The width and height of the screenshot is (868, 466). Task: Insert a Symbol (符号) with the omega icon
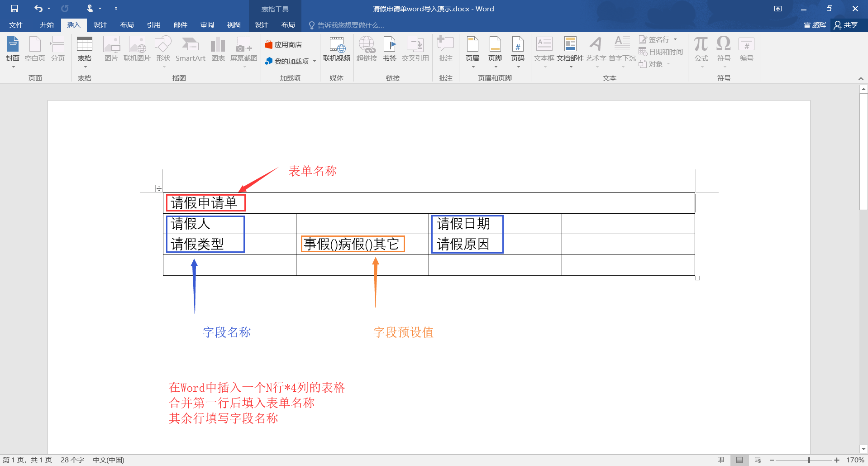[x=724, y=51]
